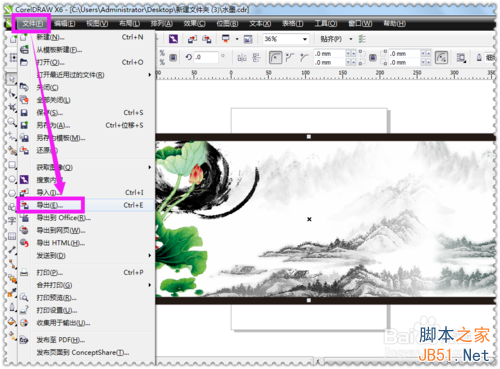The height and width of the screenshot is (369, 500).
Task: Click the wrap text property bar icon
Action: coord(461,58)
